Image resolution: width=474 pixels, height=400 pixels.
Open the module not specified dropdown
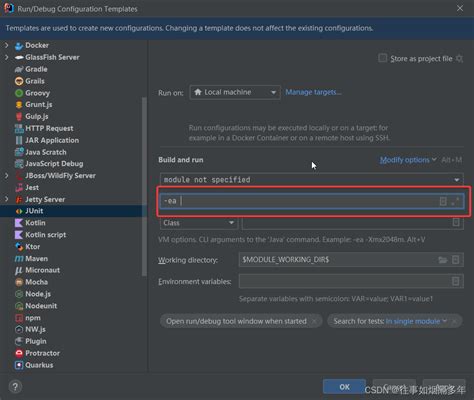(311, 180)
